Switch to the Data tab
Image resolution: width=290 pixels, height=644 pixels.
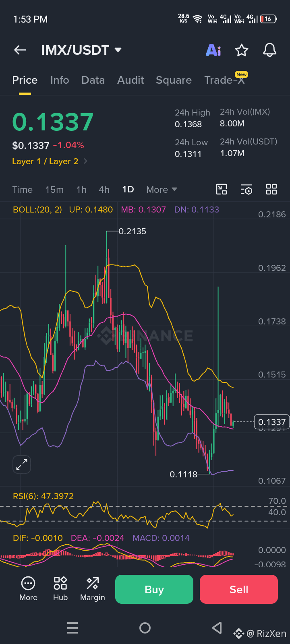point(93,80)
